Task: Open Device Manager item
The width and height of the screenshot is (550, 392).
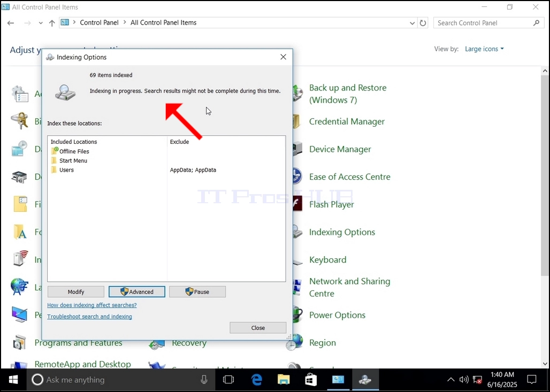Action: (340, 149)
